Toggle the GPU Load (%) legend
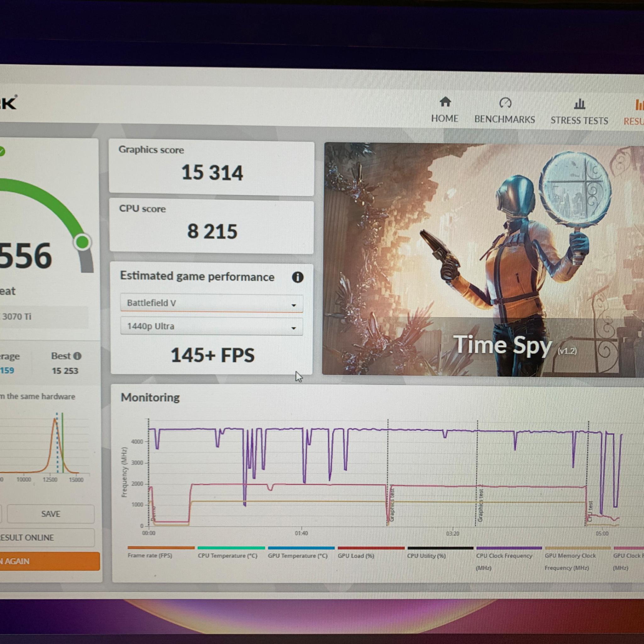This screenshot has width=644, height=644. click(371, 553)
